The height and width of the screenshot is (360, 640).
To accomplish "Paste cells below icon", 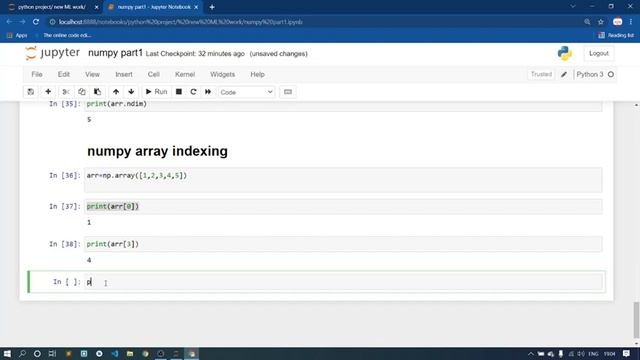I will tap(97, 92).
